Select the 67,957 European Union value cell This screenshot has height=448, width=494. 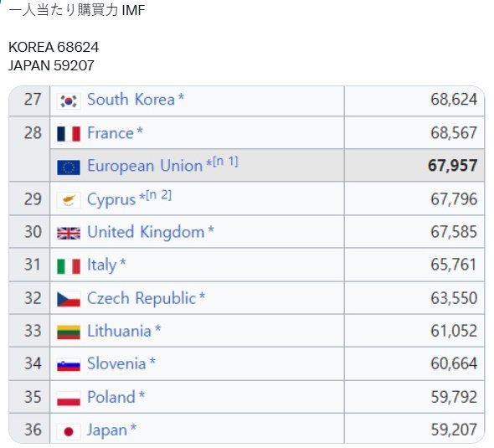click(x=414, y=166)
